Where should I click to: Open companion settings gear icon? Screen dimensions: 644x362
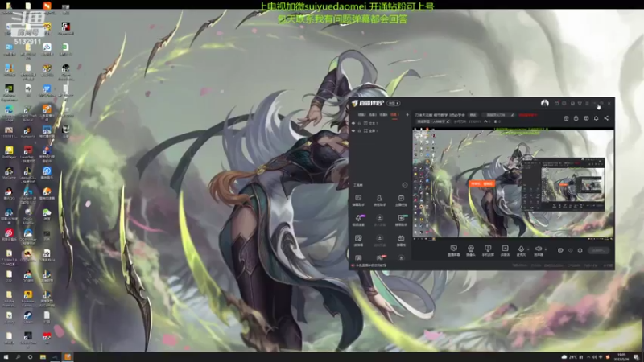[580, 250]
